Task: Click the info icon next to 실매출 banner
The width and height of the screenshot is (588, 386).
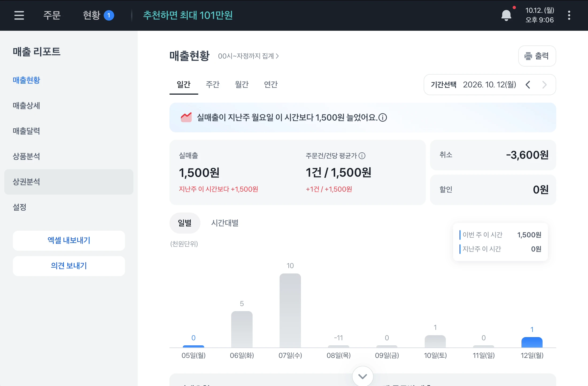Action: coord(383,117)
